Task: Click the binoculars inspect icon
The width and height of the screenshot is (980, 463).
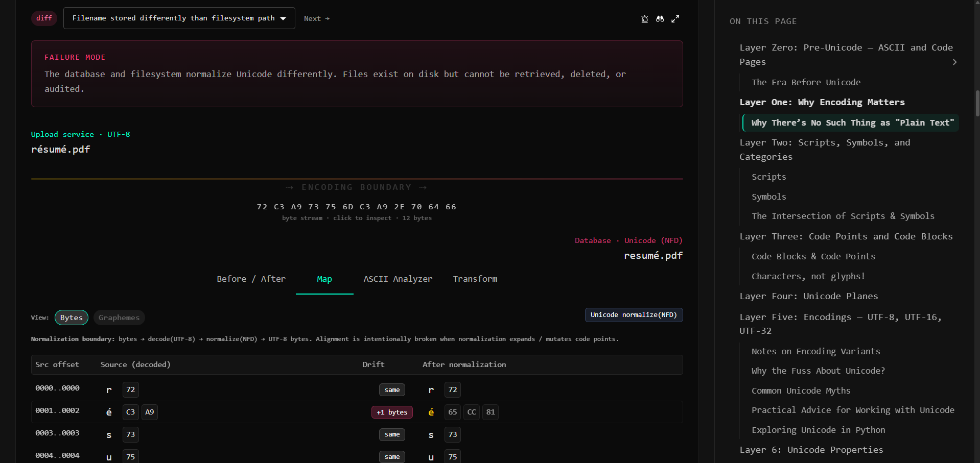Action: [660, 19]
